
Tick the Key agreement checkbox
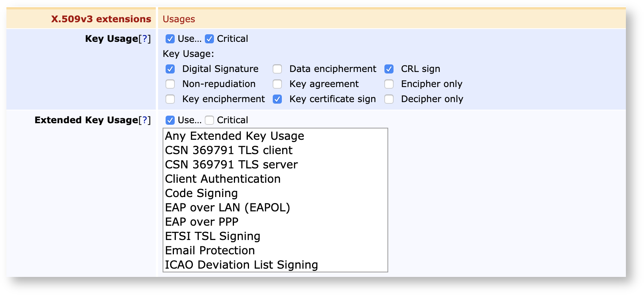(277, 84)
